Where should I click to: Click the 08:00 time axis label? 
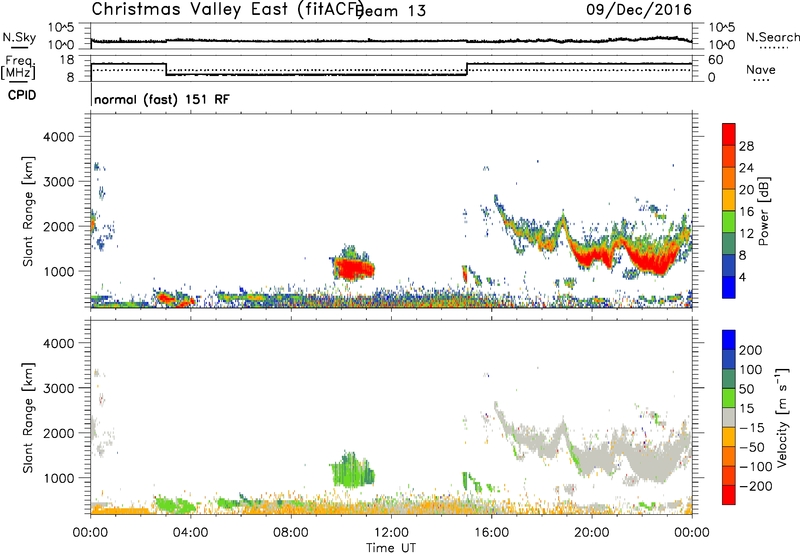pos(291,533)
